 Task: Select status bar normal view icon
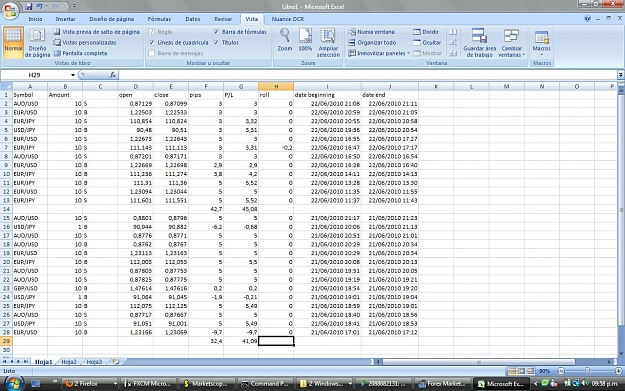pyautogui.click(x=512, y=371)
